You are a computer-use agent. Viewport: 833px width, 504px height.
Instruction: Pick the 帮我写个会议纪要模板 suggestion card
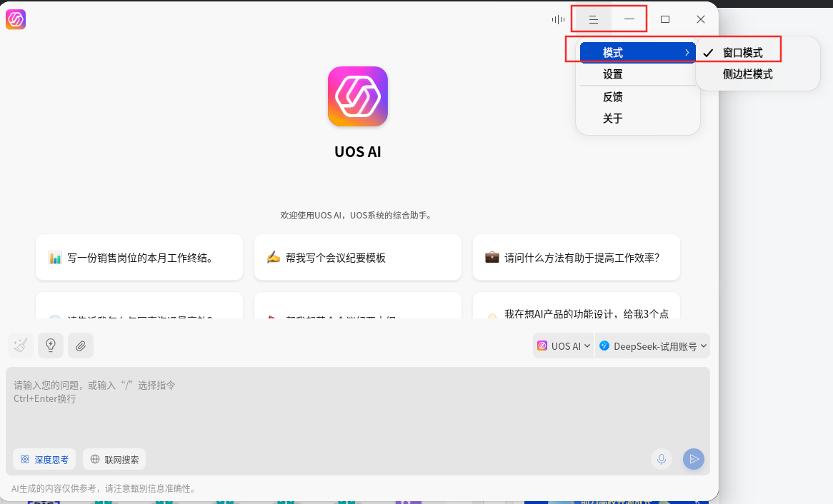tap(357, 258)
